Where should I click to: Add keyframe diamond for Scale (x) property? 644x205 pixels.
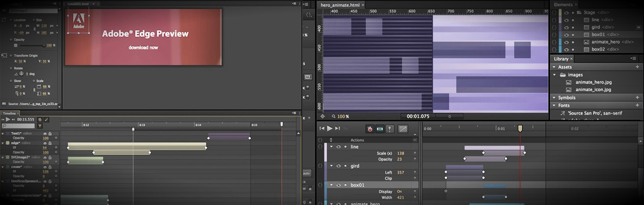click(x=415, y=153)
